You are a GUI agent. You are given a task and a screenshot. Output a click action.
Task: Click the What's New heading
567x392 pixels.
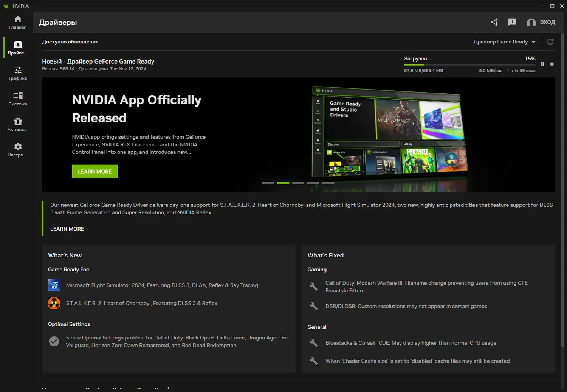pos(65,256)
